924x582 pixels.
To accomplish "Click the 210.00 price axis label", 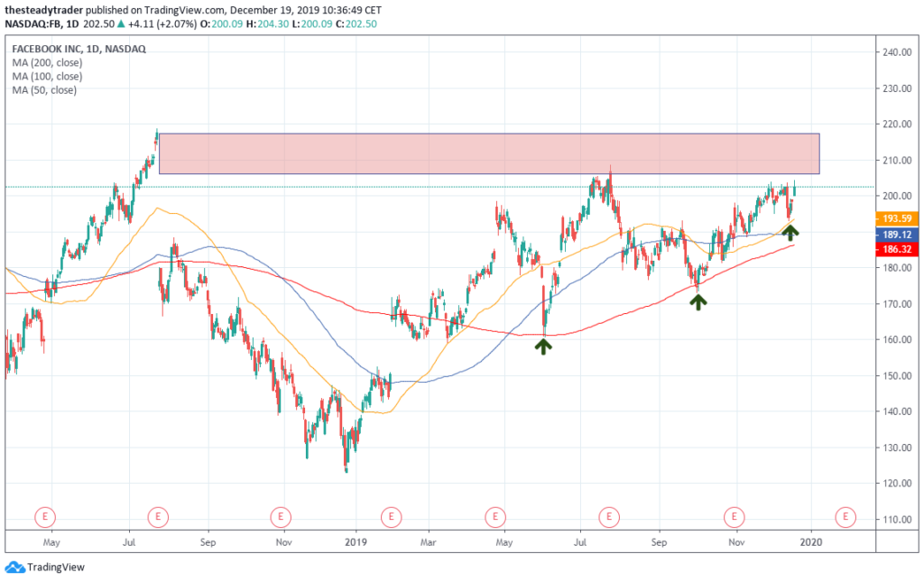I will pyautogui.click(x=897, y=161).
